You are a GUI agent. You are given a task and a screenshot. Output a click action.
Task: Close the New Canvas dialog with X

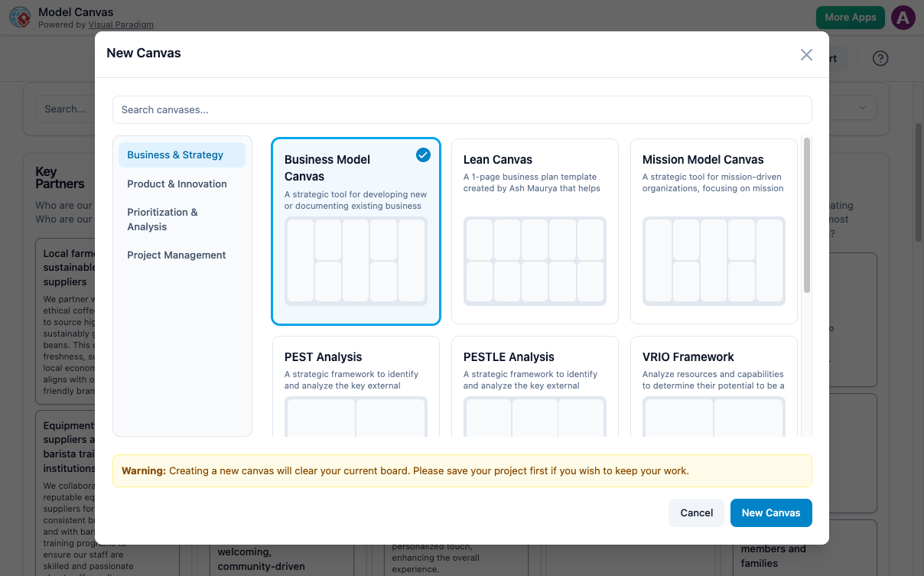806,54
